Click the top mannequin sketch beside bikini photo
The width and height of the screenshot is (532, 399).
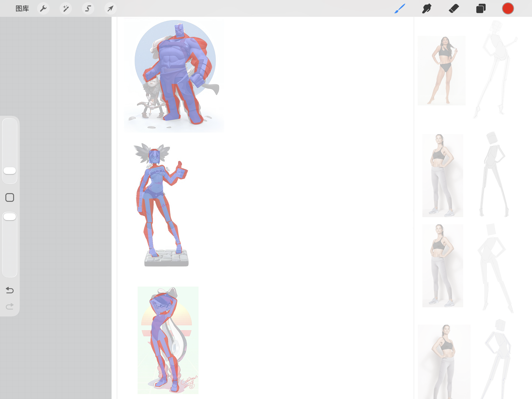point(495,70)
